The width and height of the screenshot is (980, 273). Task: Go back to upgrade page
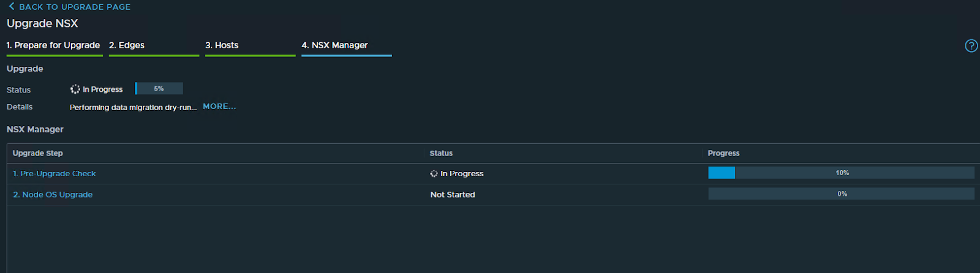(69, 7)
